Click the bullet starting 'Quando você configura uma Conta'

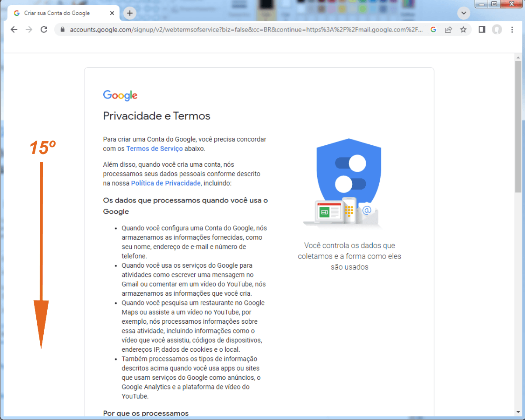194,242
